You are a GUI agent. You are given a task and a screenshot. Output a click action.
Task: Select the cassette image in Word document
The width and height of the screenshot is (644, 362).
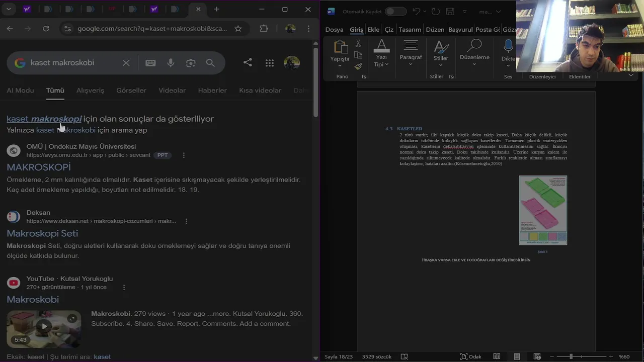pos(543,210)
